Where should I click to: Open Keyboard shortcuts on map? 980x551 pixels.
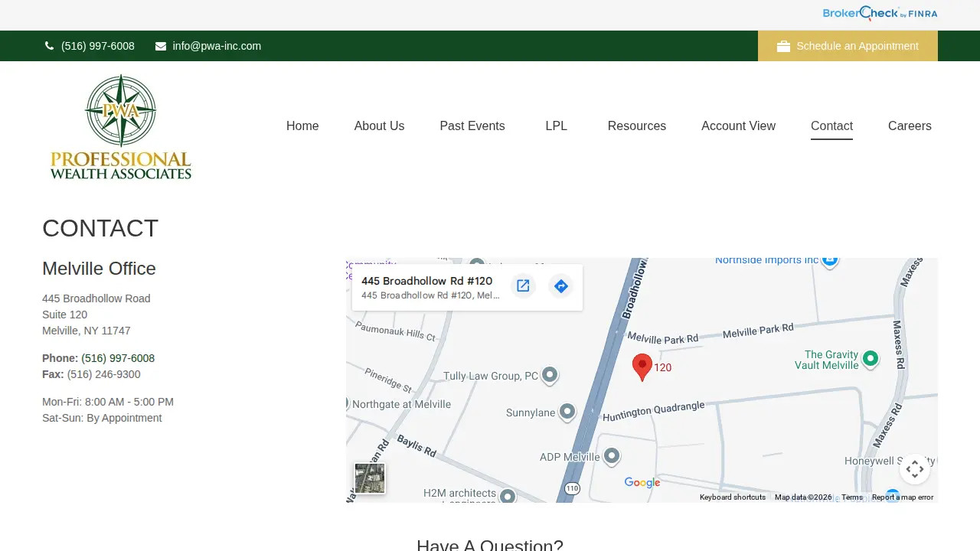733,497
